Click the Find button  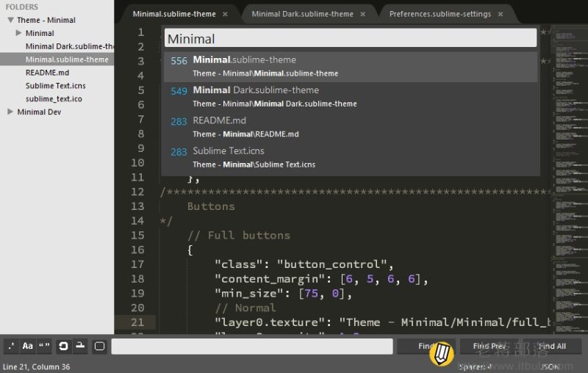426,346
